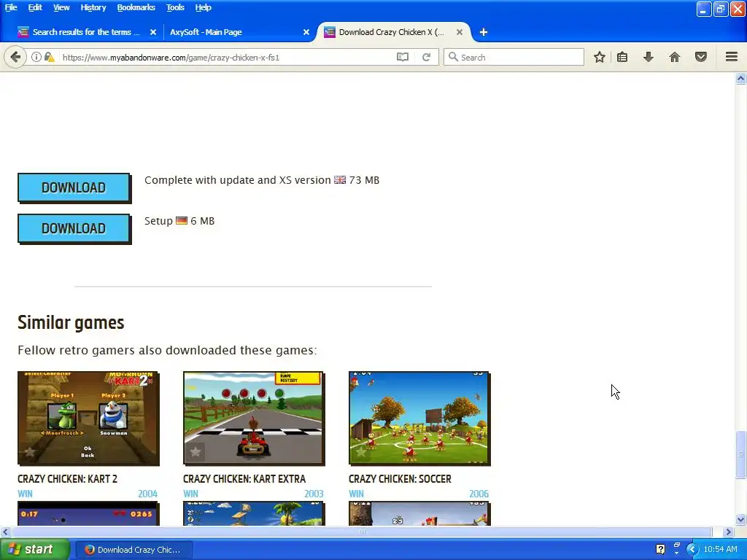Open the padlock warning security icon

coord(49,57)
